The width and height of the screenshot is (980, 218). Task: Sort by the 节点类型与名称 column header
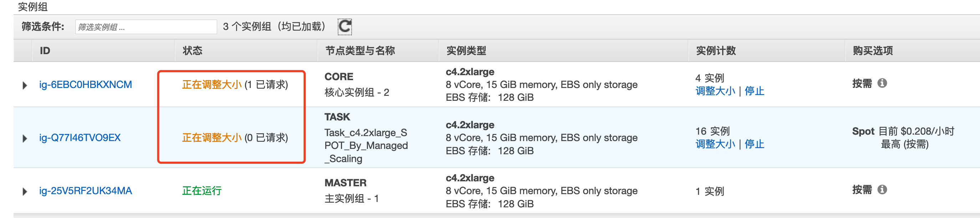[360, 51]
